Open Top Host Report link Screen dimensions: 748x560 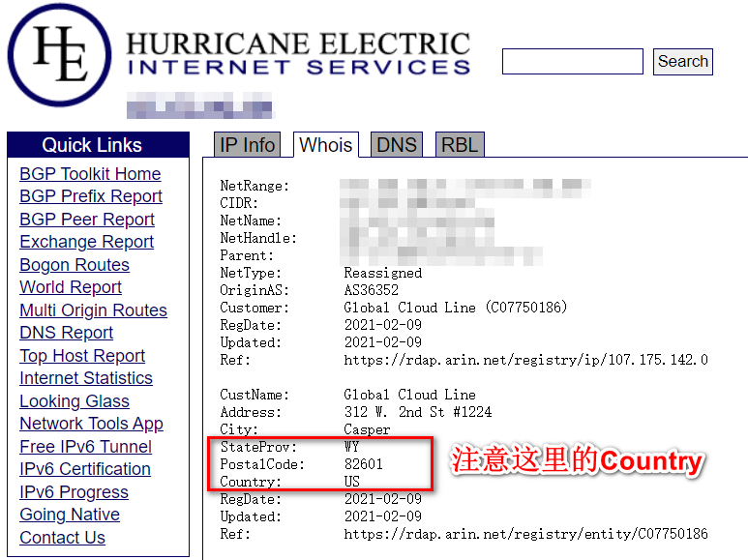(82, 355)
